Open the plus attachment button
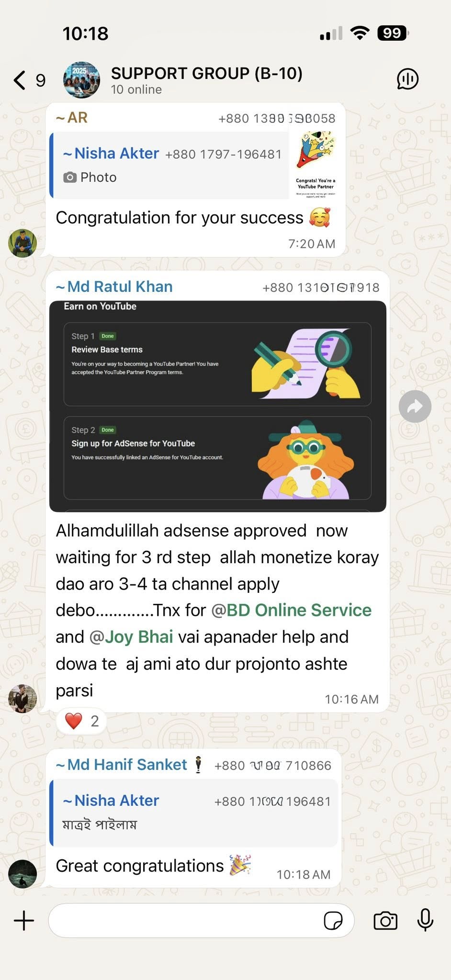 pos(24,920)
